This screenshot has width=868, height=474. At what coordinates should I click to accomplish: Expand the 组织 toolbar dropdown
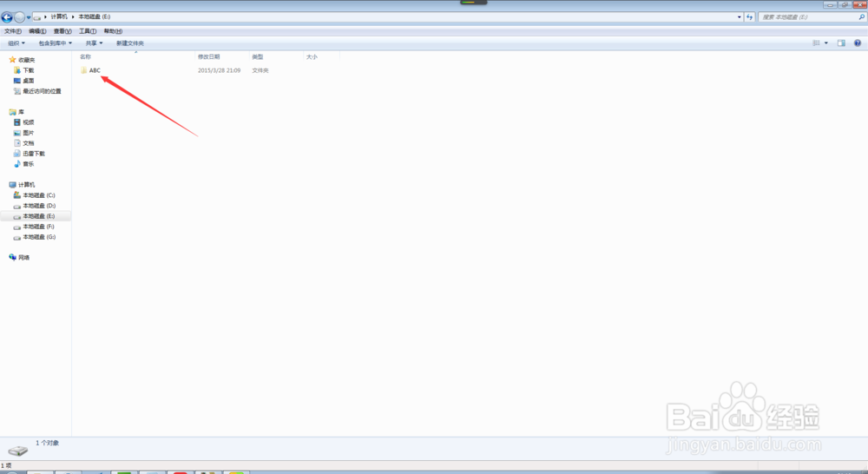click(x=16, y=43)
